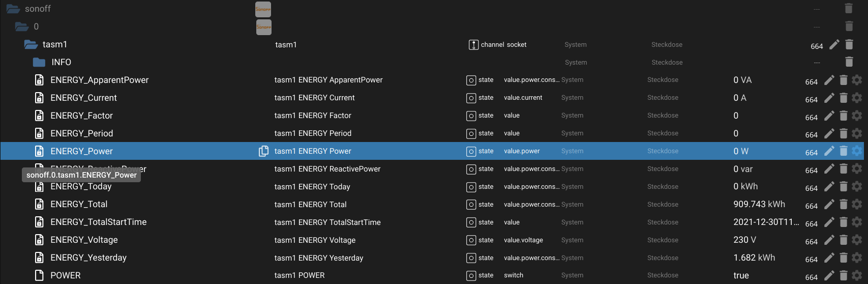The width and height of the screenshot is (868, 284).
Task: Click the 909.743 kWh total value
Action: click(759, 204)
